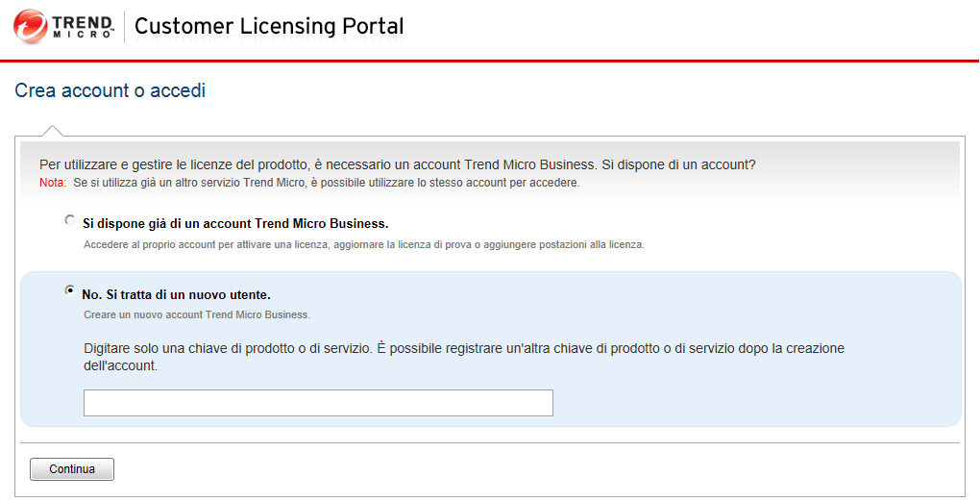Click the 'Si dispone già di un account' label

coord(235,223)
